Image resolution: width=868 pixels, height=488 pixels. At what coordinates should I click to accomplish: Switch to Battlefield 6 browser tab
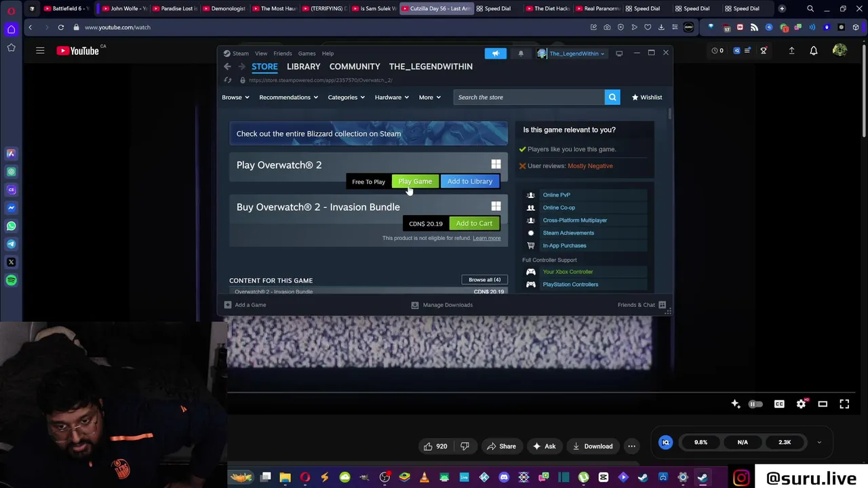[x=66, y=9]
